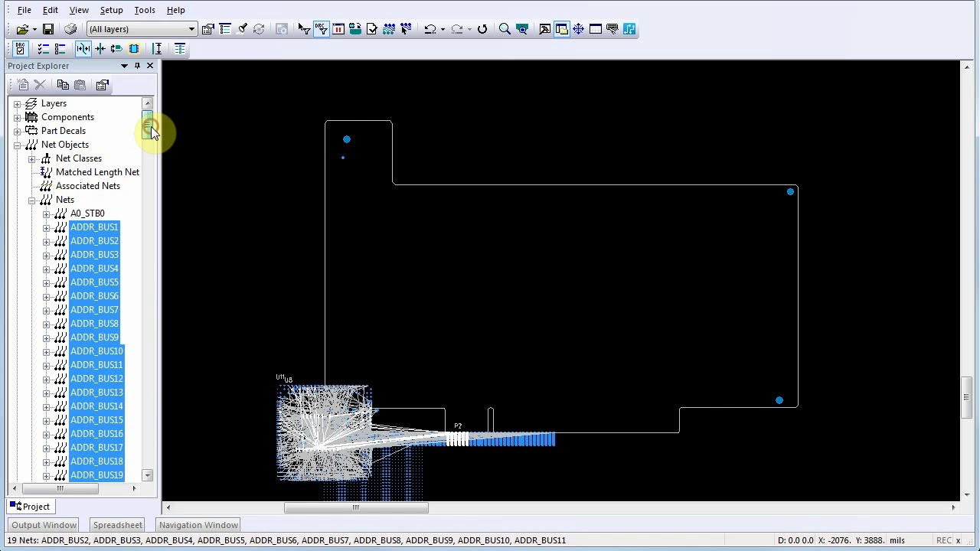Image resolution: width=980 pixels, height=551 pixels.
Task: Open the Help menu
Action: pos(175,10)
